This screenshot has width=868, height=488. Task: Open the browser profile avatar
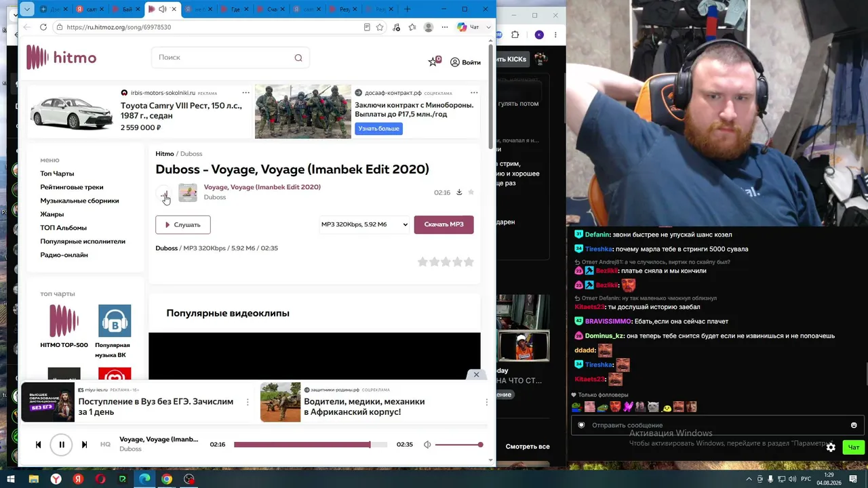(429, 27)
